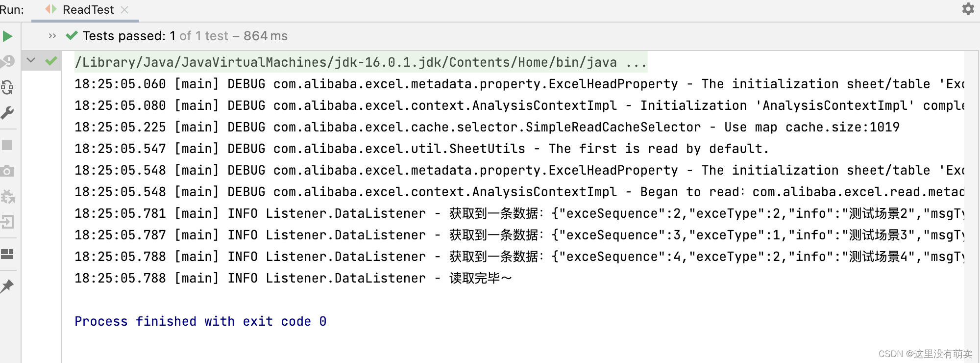Select the 读取完毕 log line in the console
This screenshot has height=363, width=980.
pyautogui.click(x=293, y=278)
